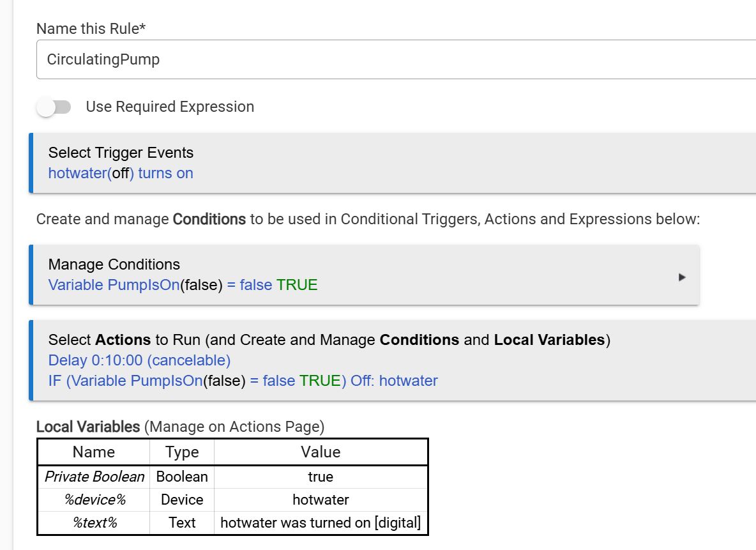Image resolution: width=756 pixels, height=550 pixels.
Task: Click the 'Type' column header in the table
Action: [x=182, y=452]
